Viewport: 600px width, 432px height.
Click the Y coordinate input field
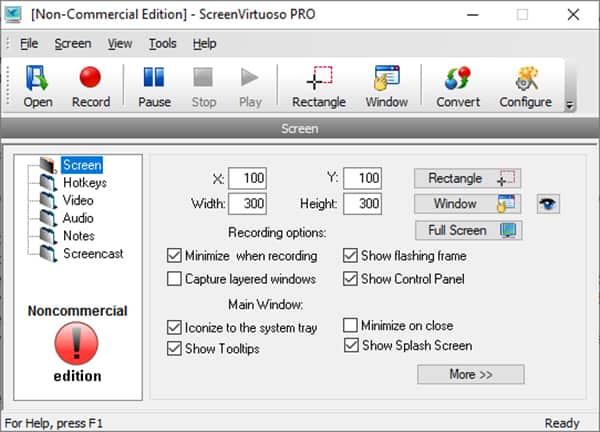click(362, 178)
